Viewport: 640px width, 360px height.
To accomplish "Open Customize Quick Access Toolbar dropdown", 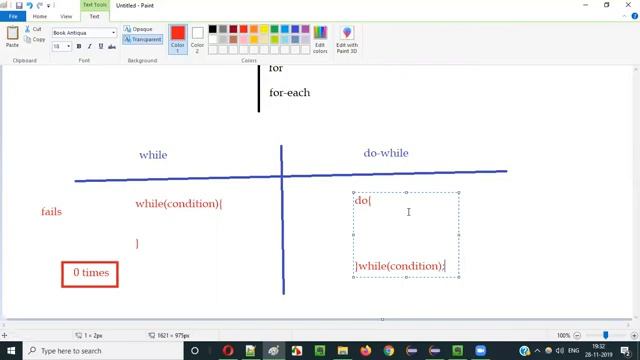I will [49, 6].
